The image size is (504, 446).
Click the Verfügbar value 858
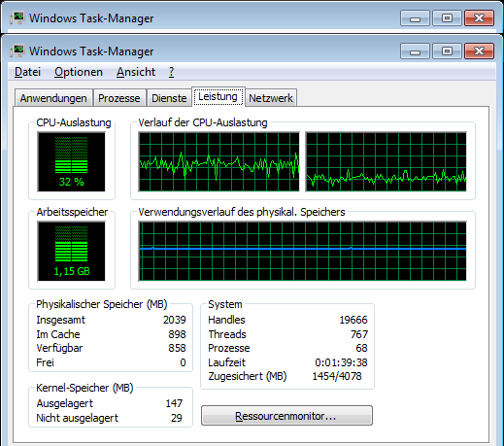(177, 348)
